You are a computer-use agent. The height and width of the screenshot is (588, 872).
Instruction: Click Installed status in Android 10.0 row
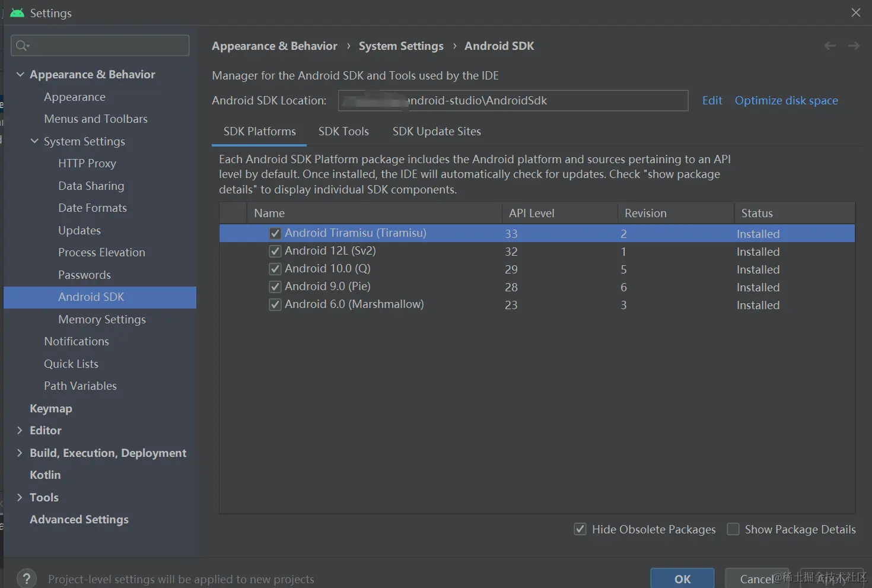758,269
